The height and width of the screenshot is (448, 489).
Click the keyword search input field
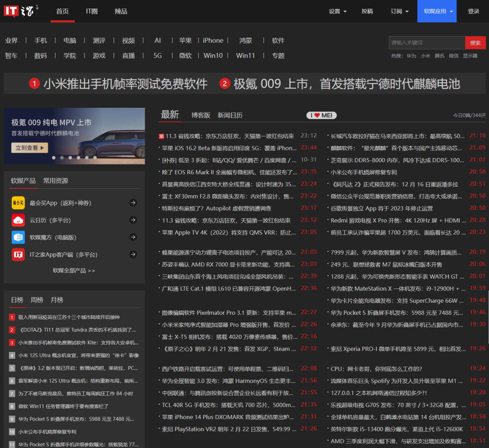coord(427,43)
